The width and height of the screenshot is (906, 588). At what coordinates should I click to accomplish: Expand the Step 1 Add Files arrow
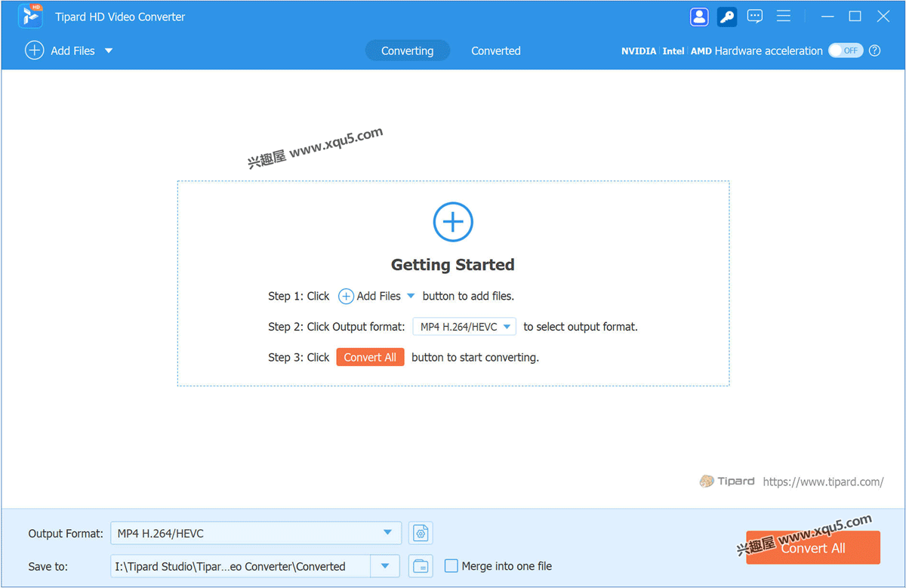411,296
